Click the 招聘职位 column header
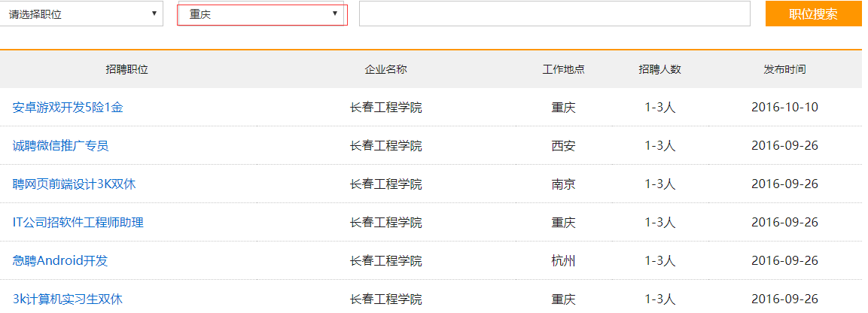 click(x=127, y=69)
